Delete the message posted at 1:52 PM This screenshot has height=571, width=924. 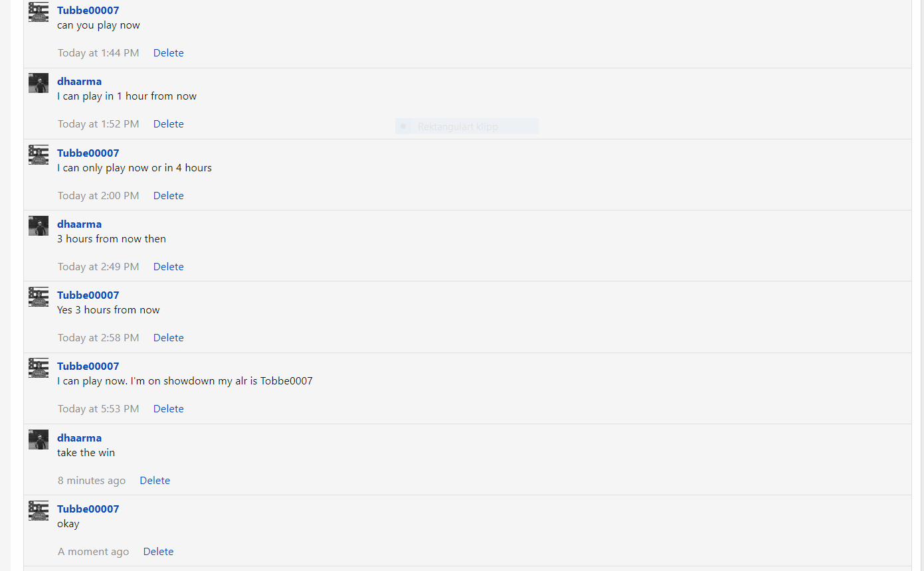169,124
